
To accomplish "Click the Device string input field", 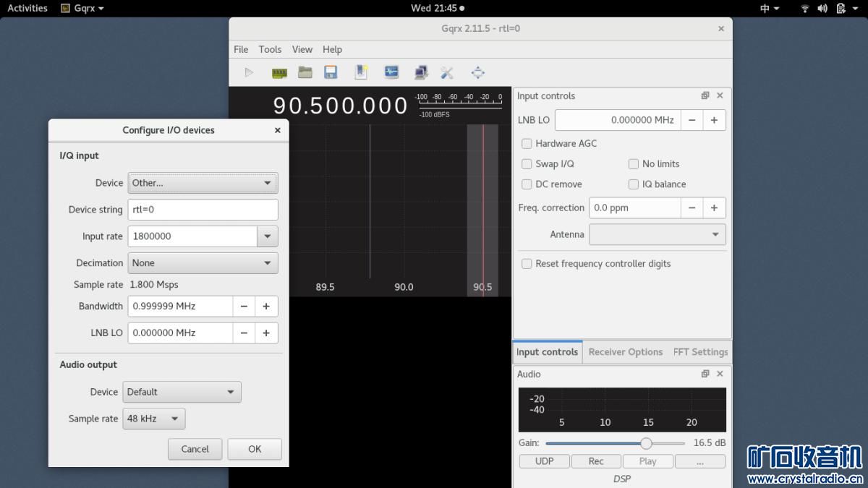I will 203,210.
